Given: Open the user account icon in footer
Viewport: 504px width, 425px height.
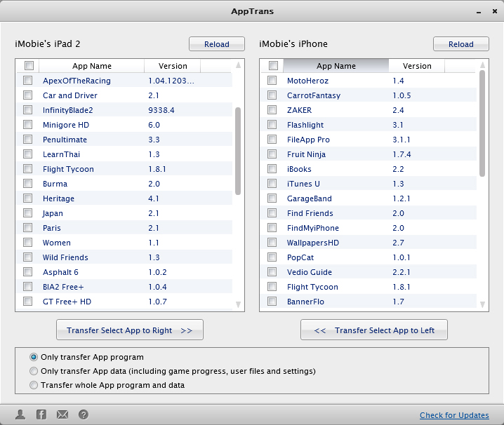Looking at the screenshot, I should click(20, 414).
